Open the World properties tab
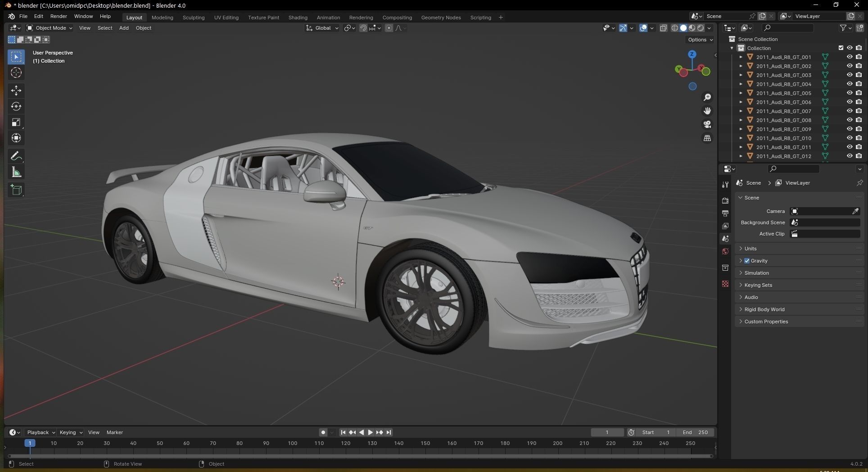This screenshot has width=868, height=472. 725,251
